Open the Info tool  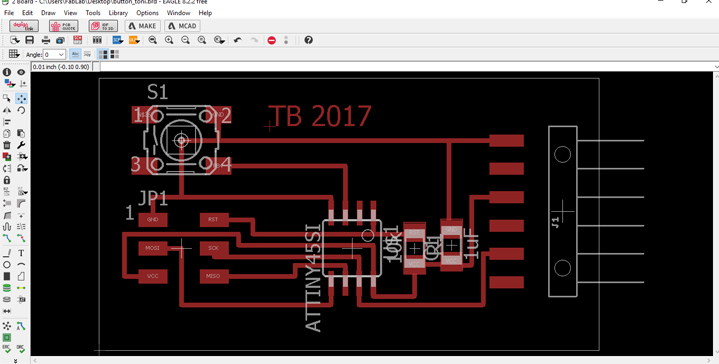[x=7, y=72]
